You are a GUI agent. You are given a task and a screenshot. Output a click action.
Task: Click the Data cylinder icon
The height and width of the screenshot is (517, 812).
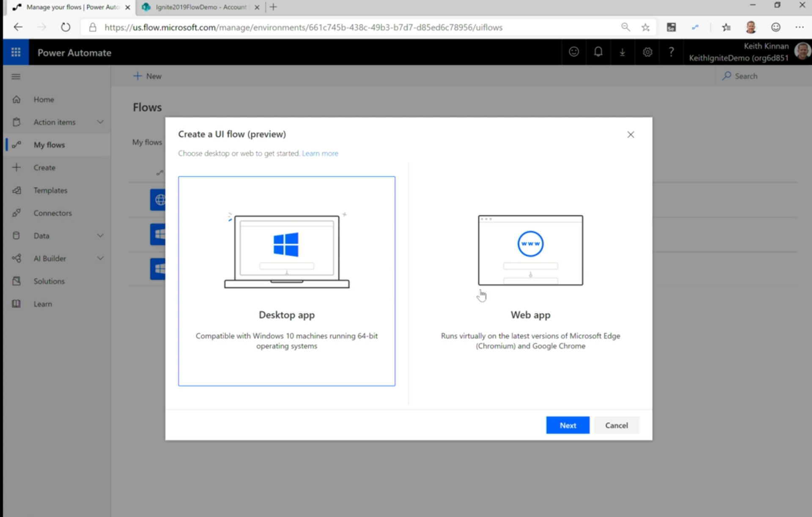[x=16, y=235]
